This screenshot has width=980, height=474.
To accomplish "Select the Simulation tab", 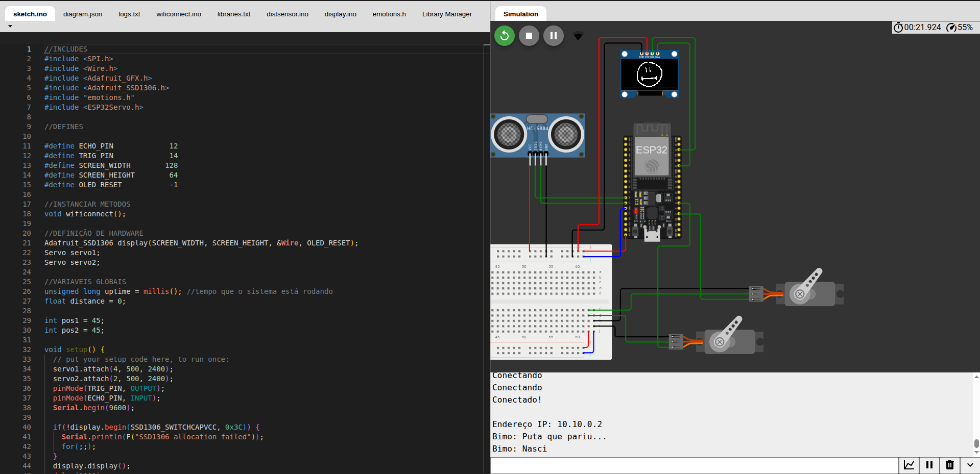I will pos(521,14).
